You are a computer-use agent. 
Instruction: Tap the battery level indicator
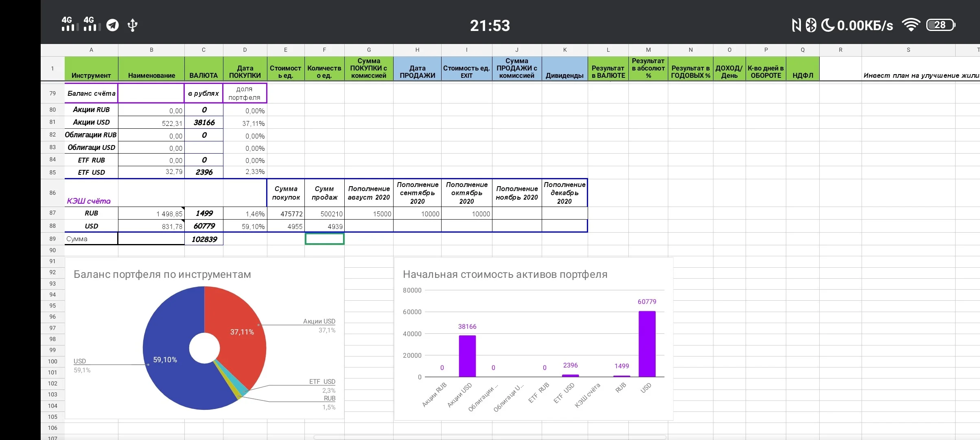pos(941,25)
